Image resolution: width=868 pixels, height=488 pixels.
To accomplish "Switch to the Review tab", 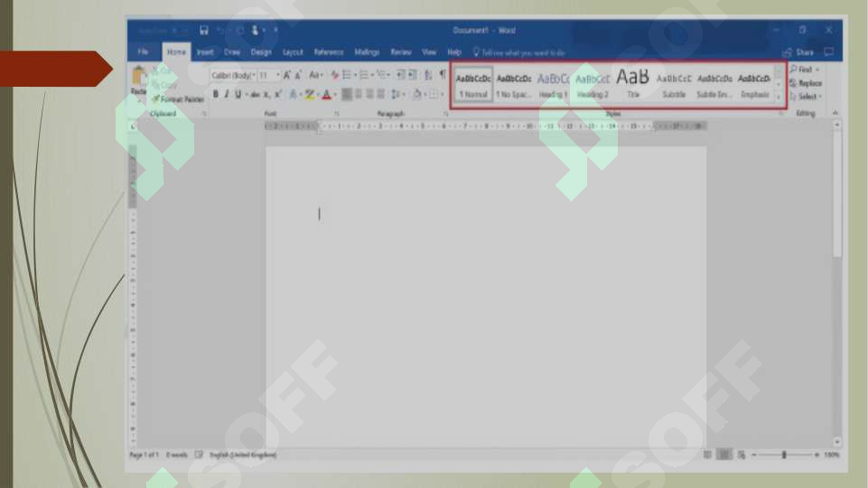I will 401,52.
